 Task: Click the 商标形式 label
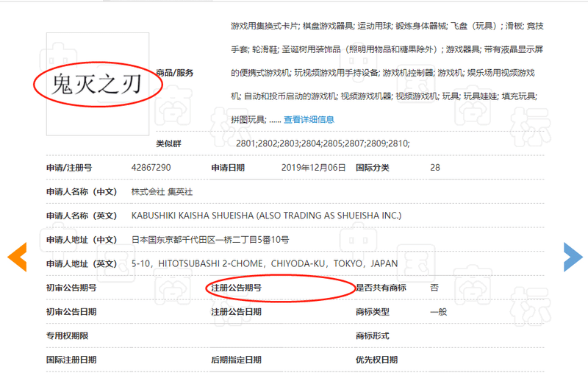coord(373,336)
